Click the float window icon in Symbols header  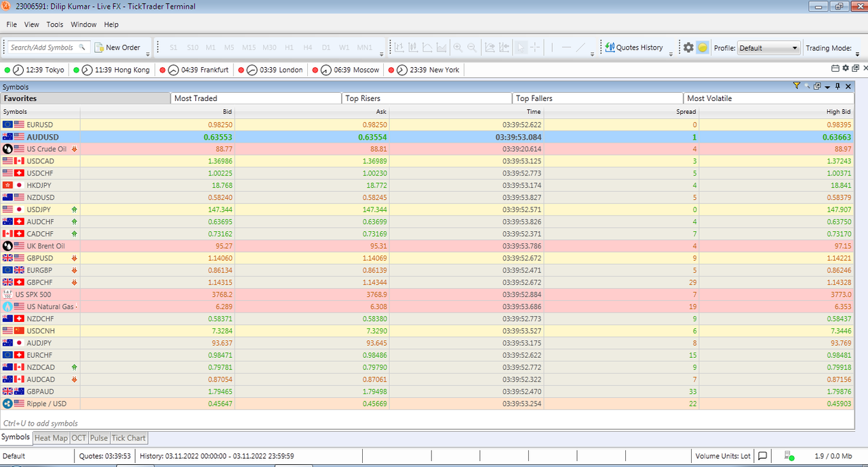coord(817,86)
